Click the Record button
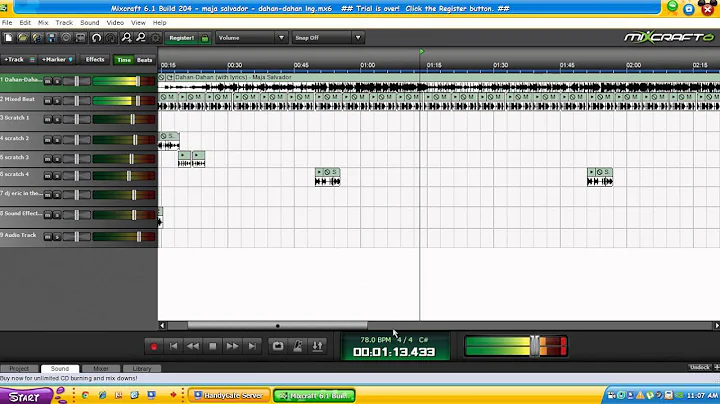Viewport: 720px width, 404px height. pos(154,347)
